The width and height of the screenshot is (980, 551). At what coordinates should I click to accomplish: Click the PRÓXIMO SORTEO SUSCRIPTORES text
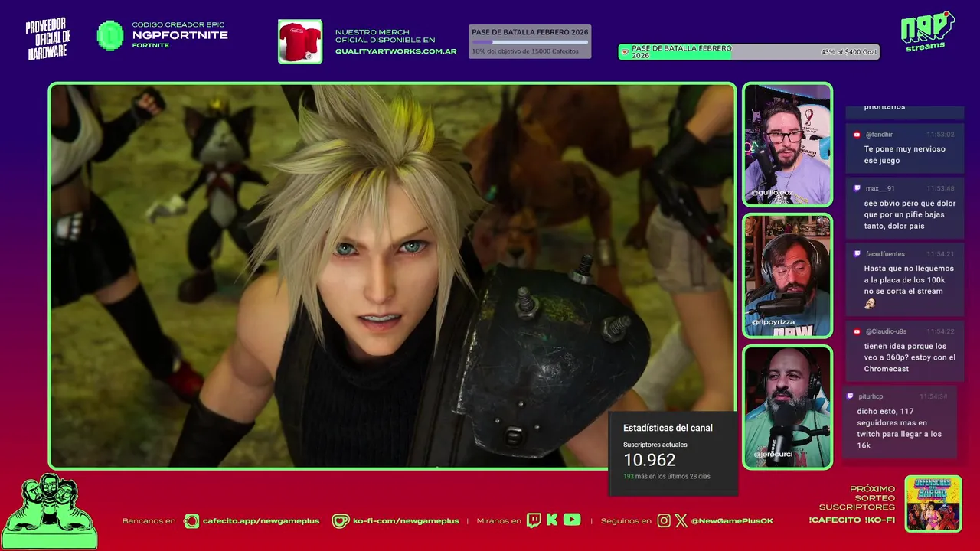tap(857, 497)
